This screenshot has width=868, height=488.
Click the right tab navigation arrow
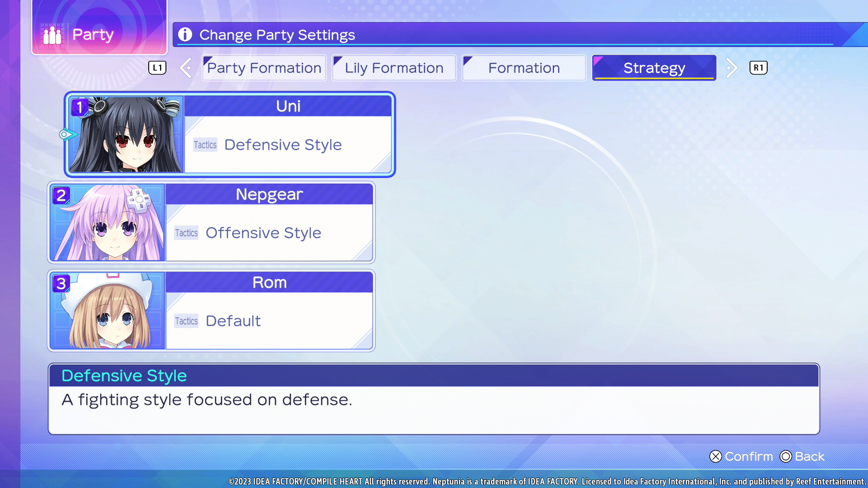pyautogui.click(x=731, y=68)
